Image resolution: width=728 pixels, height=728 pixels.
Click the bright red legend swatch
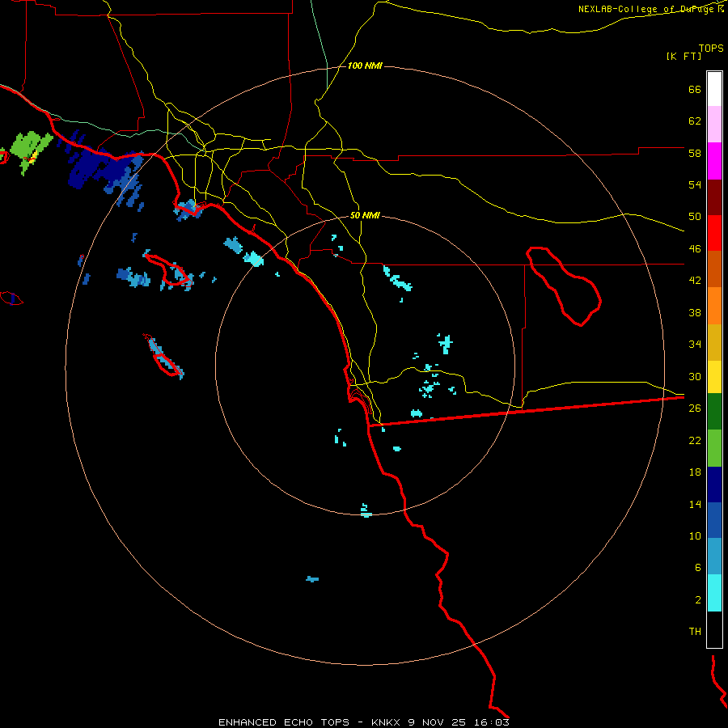(x=714, y=233)
